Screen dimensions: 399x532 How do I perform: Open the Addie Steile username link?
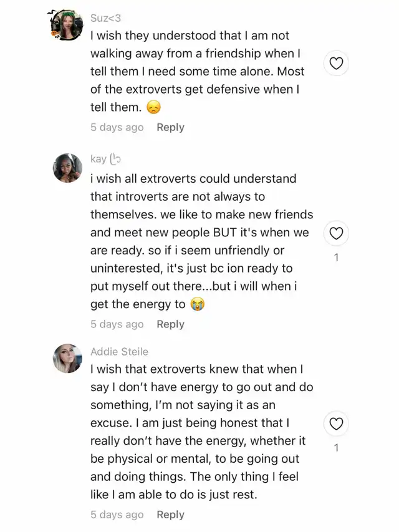tap(119, 351)
